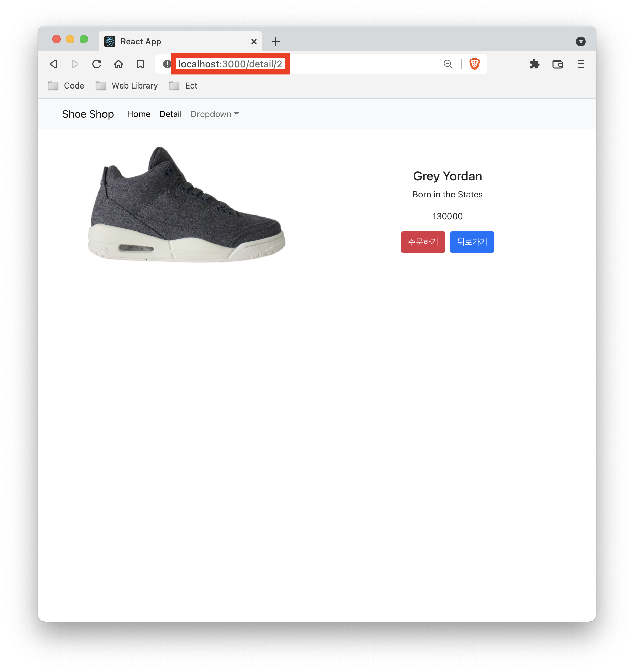The width and height of the screenshot is (634, 672).
Task: Click the Shoe Shop brand link
Action: click(x=88, y=114)
